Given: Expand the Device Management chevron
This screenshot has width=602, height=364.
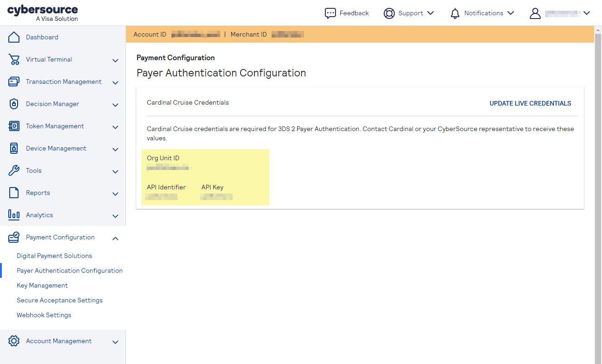Looking at the screenshot, I should point(115,149).
